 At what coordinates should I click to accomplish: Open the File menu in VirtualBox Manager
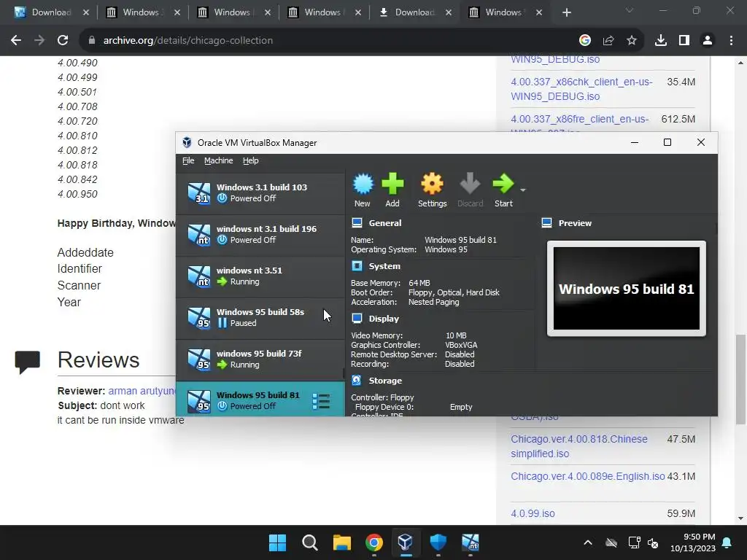188,160
